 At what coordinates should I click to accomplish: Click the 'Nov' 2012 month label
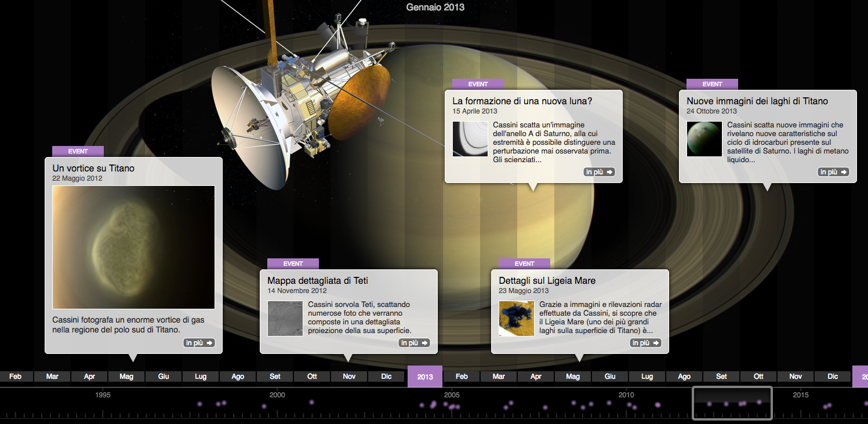[349, 377]
